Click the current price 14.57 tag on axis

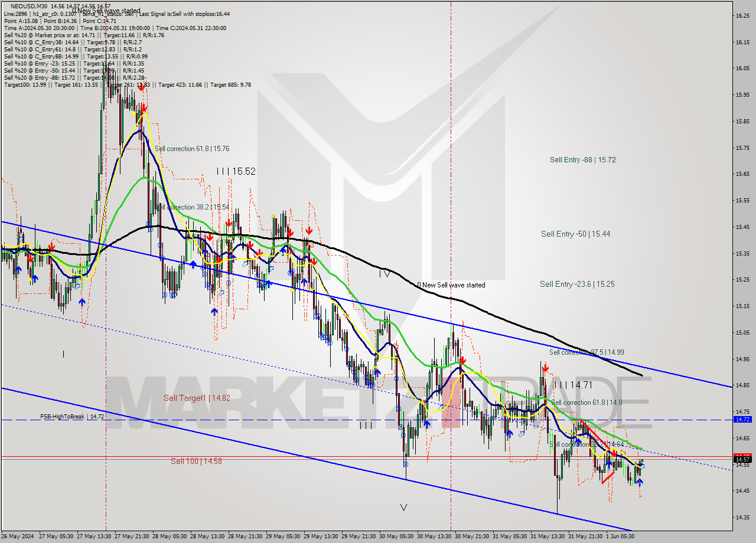pos(742,459)
